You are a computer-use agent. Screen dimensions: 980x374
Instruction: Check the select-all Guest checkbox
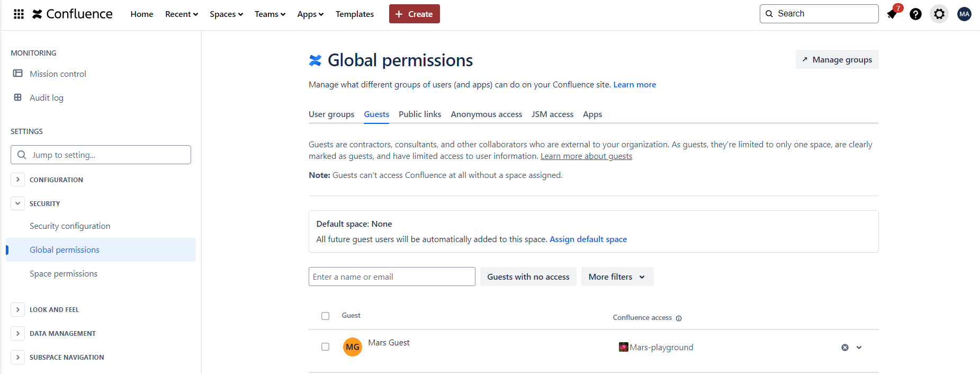pos(325,316)
